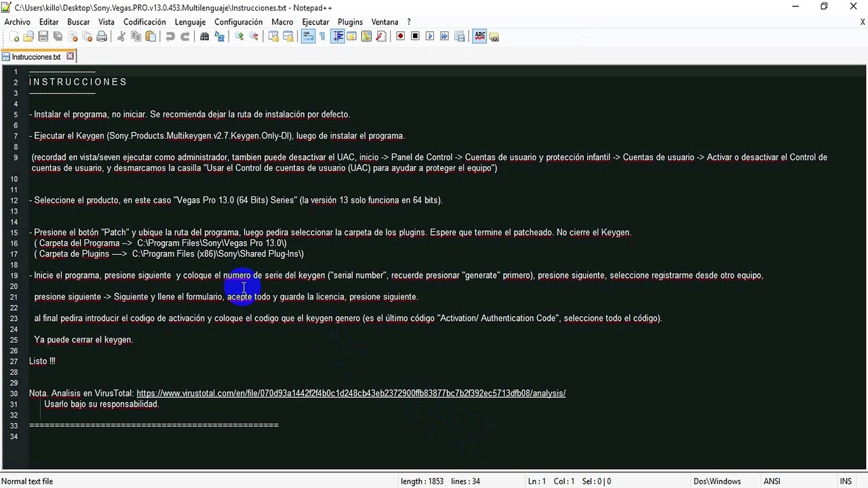
Task: Open the Macro menu
Action: coord(282,22)
